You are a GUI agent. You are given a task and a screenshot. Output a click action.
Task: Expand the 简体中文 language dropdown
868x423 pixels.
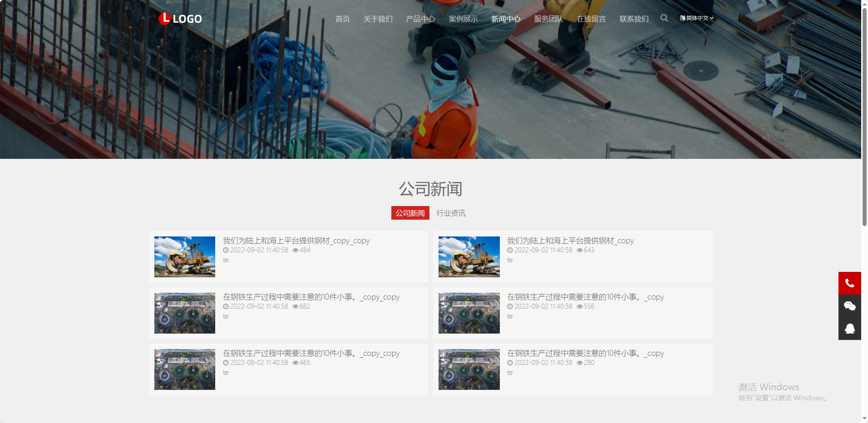(697, 18)
